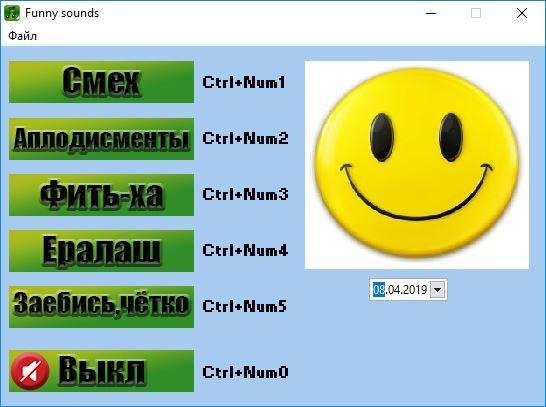Image resolution: width=546 pixels, height=407 pixels.
Task: Click the yellow smiley face image
Action: [416, 164]
